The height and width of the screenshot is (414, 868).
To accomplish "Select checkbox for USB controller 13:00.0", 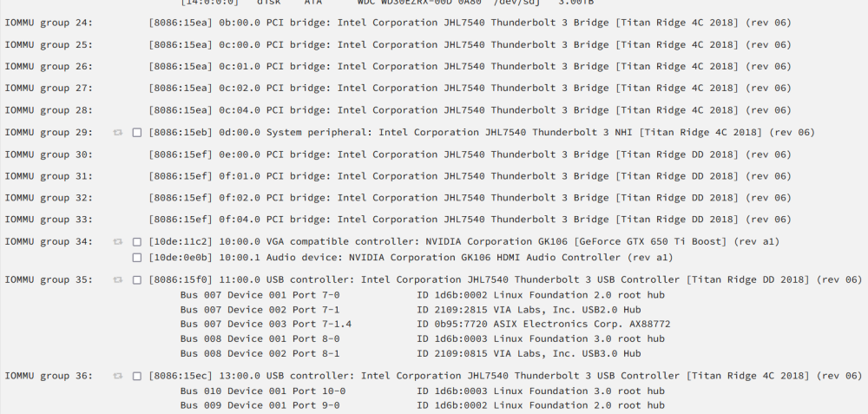I will [x=137, y=377].
